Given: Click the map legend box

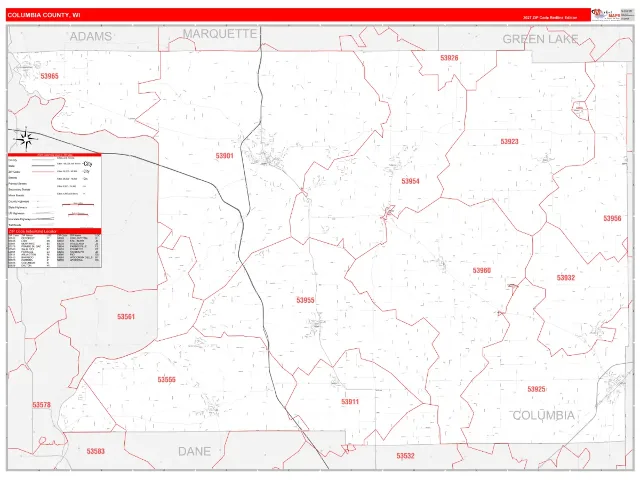Looking at the screenshot, I should [x=54, y=191].
